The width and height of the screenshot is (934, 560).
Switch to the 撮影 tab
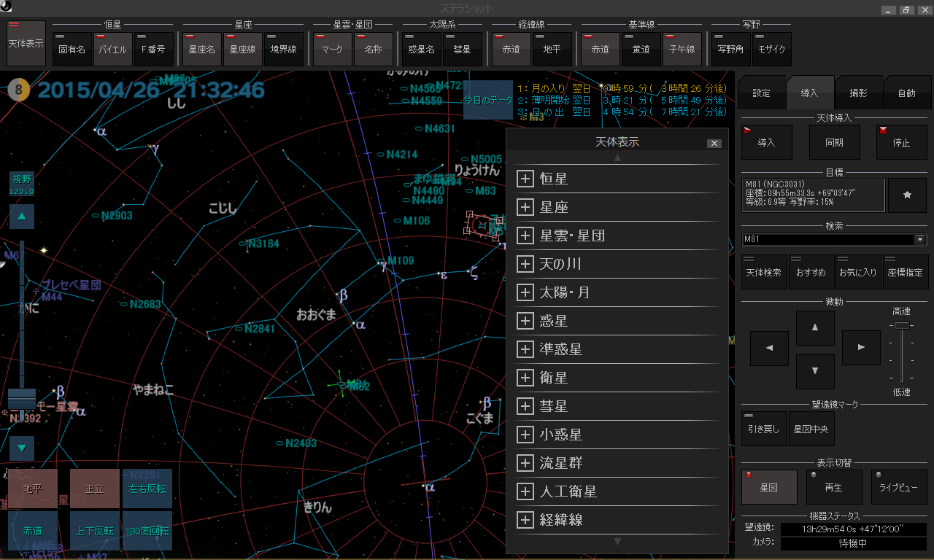(858, 93)
